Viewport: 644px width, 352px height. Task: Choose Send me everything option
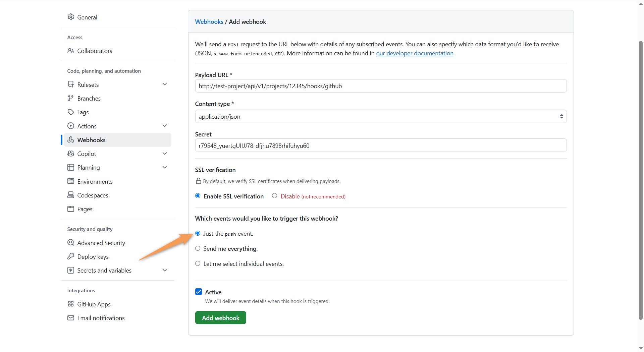[198, 248]
